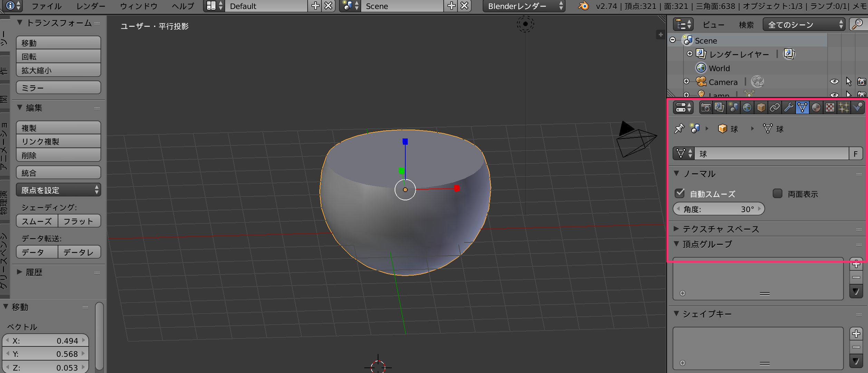Screen dimensions: 868x373
Task: Click the 角度 30° slider field
Action: pyautogui.click(x=719, y=209)
